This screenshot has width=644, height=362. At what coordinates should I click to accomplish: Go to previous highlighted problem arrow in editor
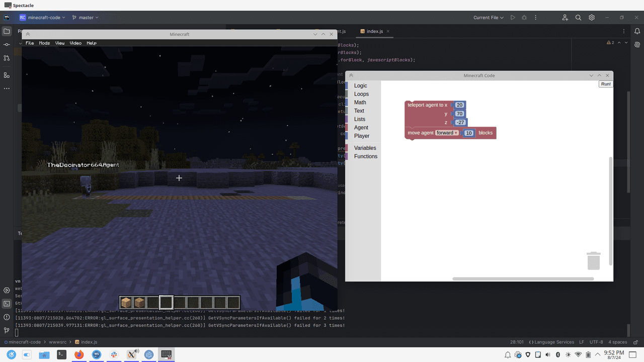(619, 43)
